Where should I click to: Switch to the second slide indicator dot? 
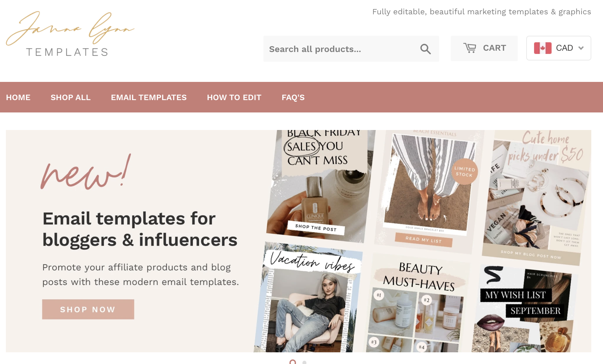point(304,362)
